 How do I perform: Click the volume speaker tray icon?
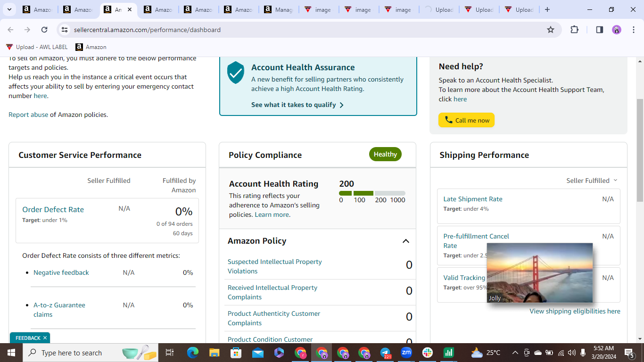point(572,353)
